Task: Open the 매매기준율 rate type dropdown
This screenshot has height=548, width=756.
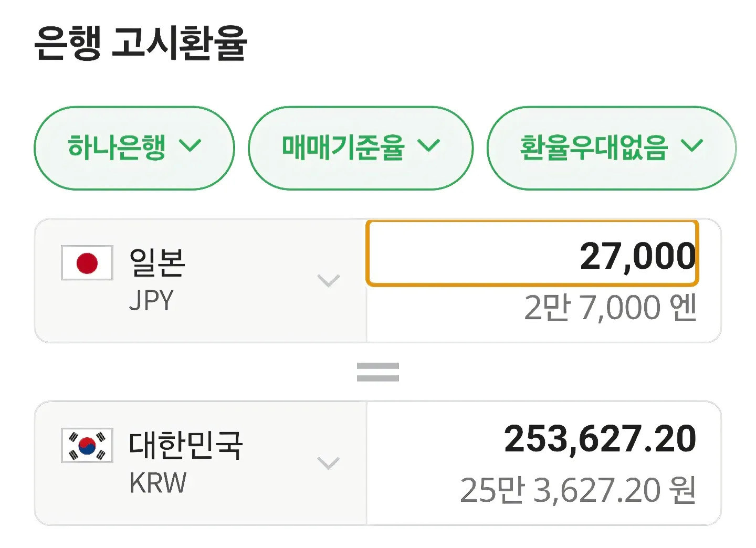Action: click(343, 147)
